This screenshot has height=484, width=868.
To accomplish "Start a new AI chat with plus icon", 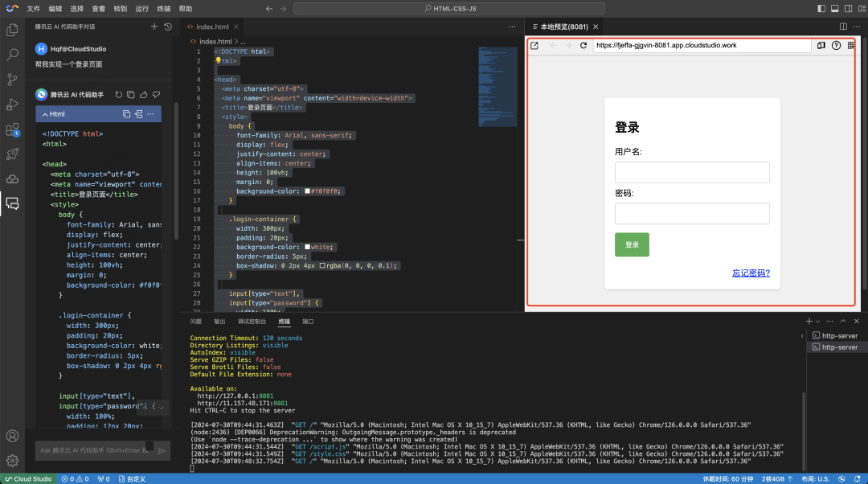I will tap(154, 27).
